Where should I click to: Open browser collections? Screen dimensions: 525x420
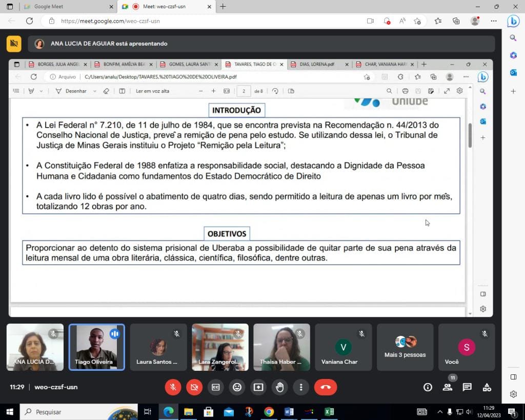pos(456,21)
